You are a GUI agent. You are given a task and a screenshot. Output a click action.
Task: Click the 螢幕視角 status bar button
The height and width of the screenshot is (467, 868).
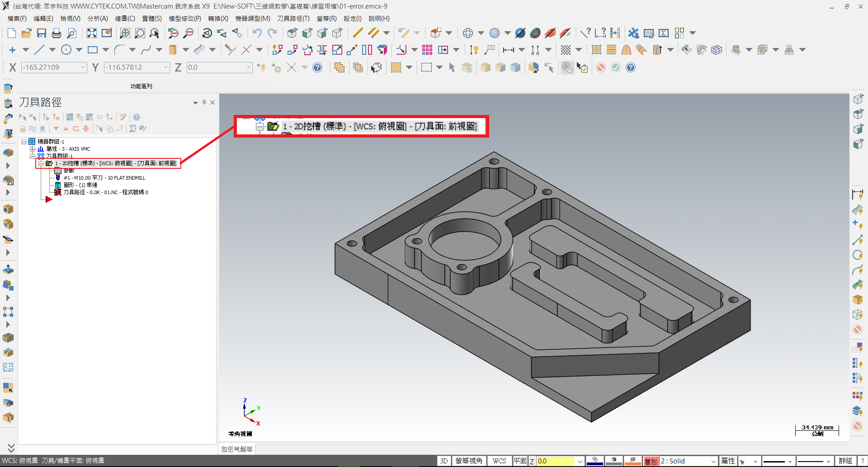coord(469,461)
